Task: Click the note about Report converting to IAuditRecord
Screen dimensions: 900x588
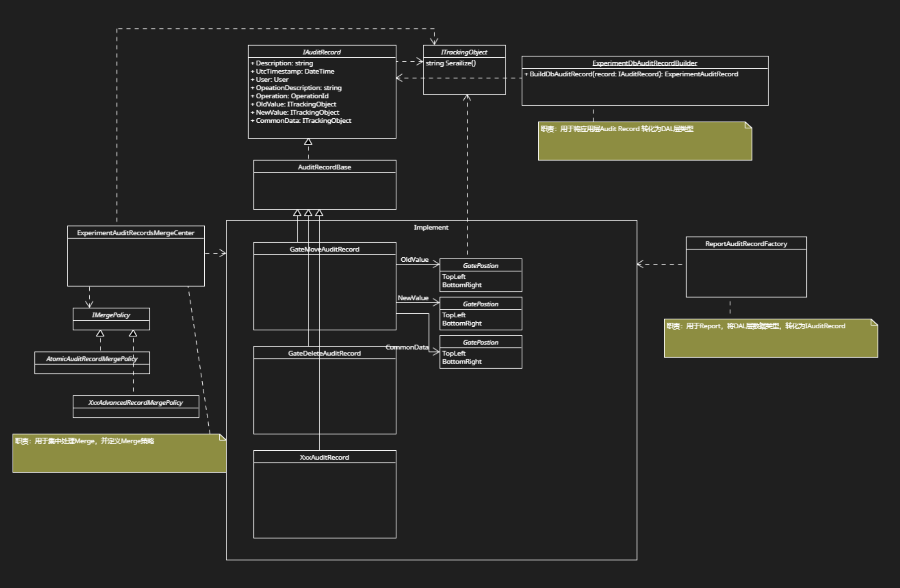Action: click(x=771, y=338)
